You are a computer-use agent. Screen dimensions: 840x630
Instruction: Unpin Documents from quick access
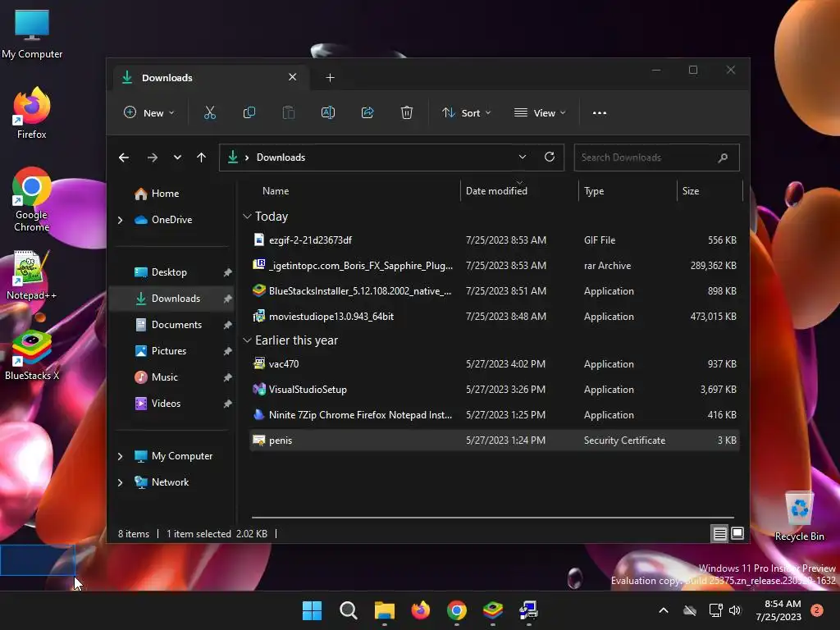(228, 325)
